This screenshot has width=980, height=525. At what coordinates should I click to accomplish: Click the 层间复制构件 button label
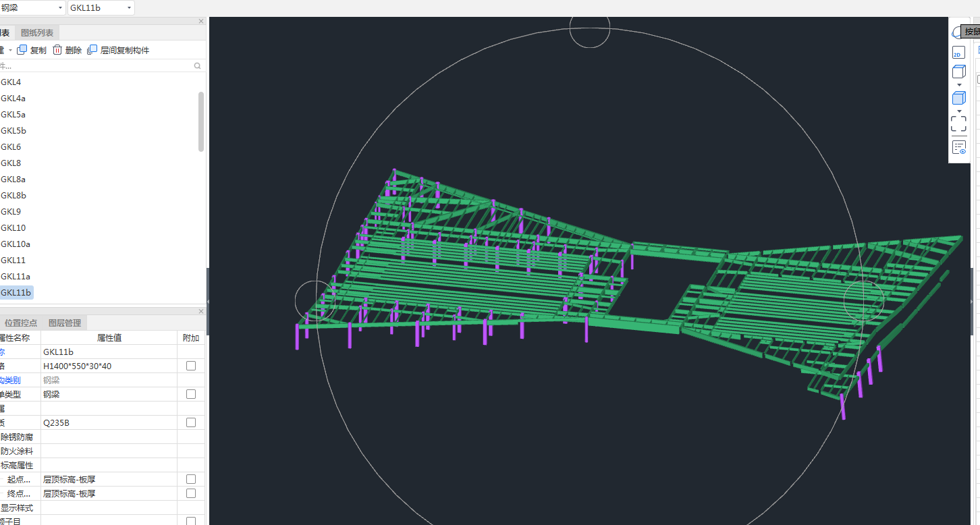pos(125,51)
